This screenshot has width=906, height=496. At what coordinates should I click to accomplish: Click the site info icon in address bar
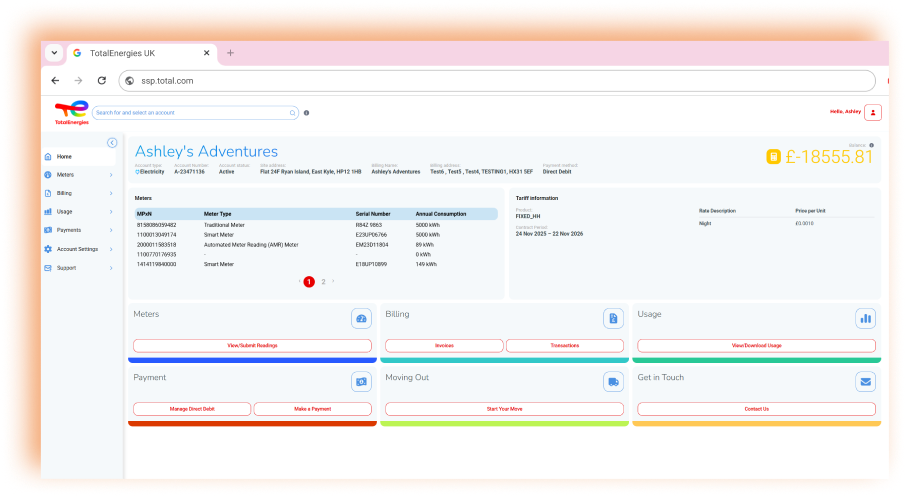coord(129,81)
